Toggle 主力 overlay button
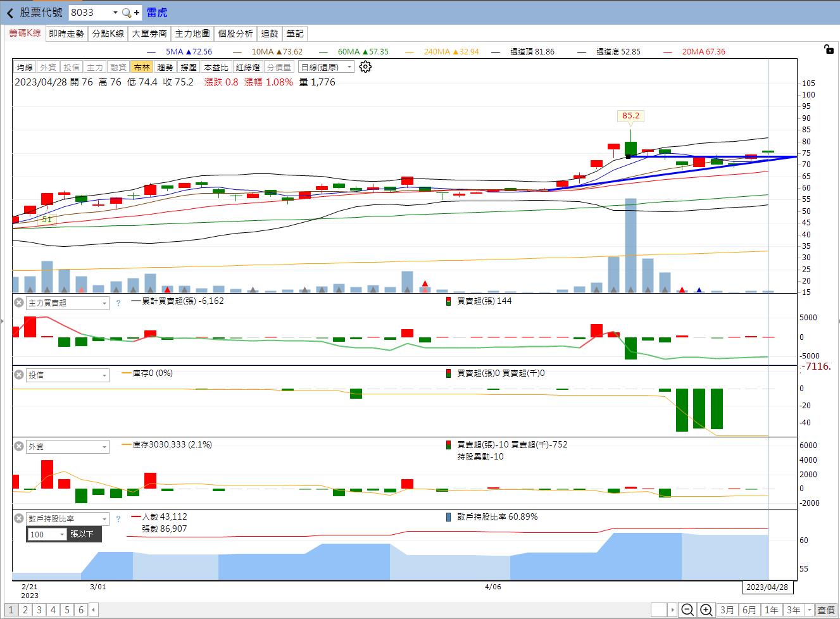 click(x=95, y=67)
